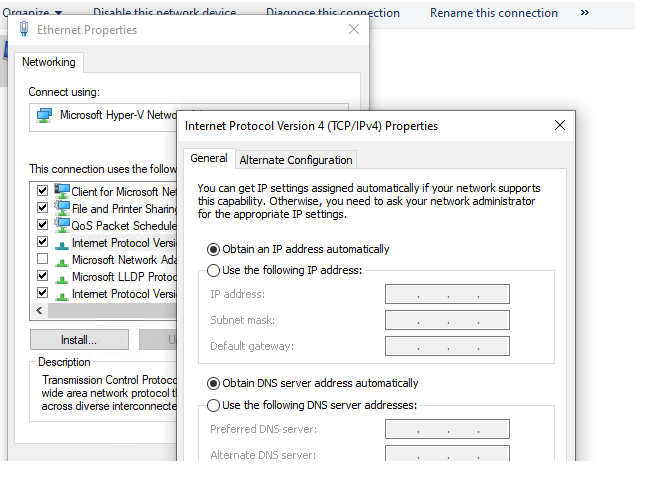Click the Alternate DNS server field
This screenshot has height=488, width=648.
coord(447,454)
